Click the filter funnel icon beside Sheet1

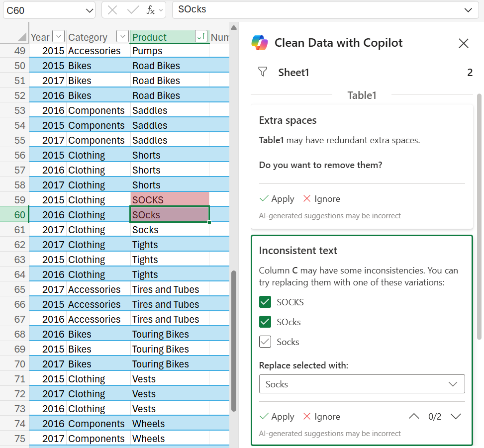click(x=262, y=72)
